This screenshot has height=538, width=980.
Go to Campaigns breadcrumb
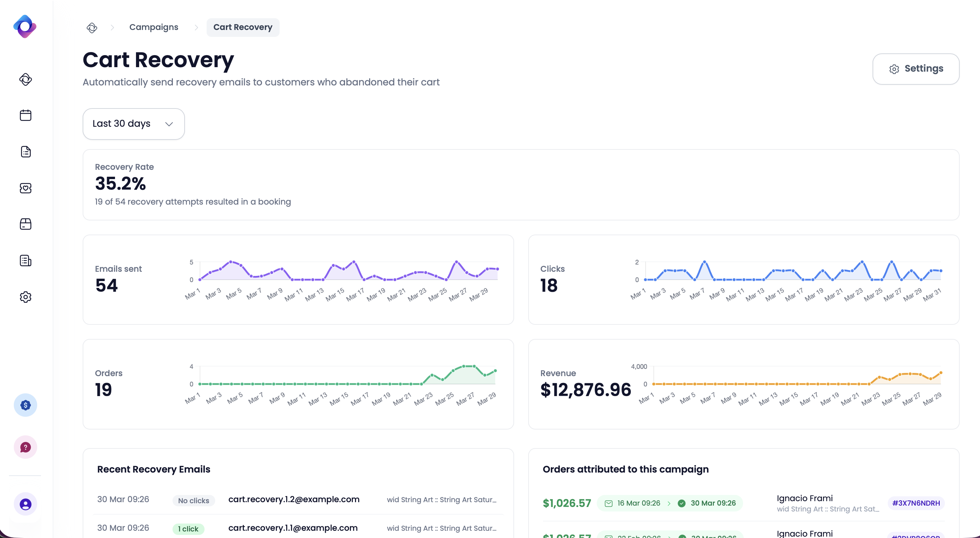(154, 28)
